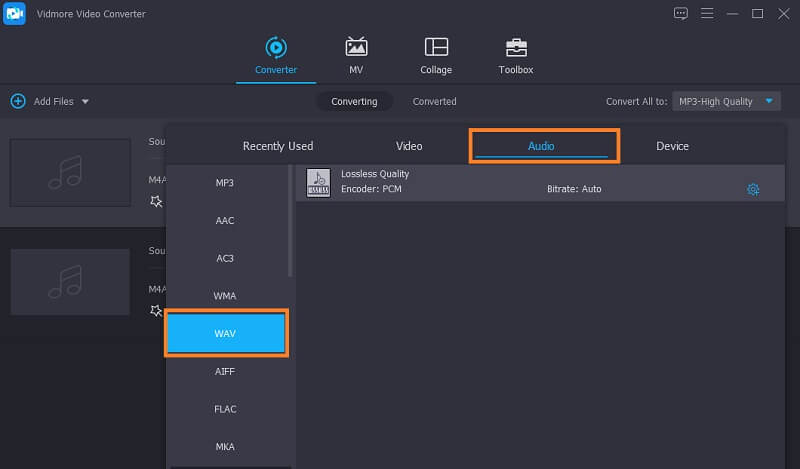Image resolution: width=800 pixels, height=469 pixels.
Task: Click the feedback chat icon in title bar
Action: click(681, 13)
